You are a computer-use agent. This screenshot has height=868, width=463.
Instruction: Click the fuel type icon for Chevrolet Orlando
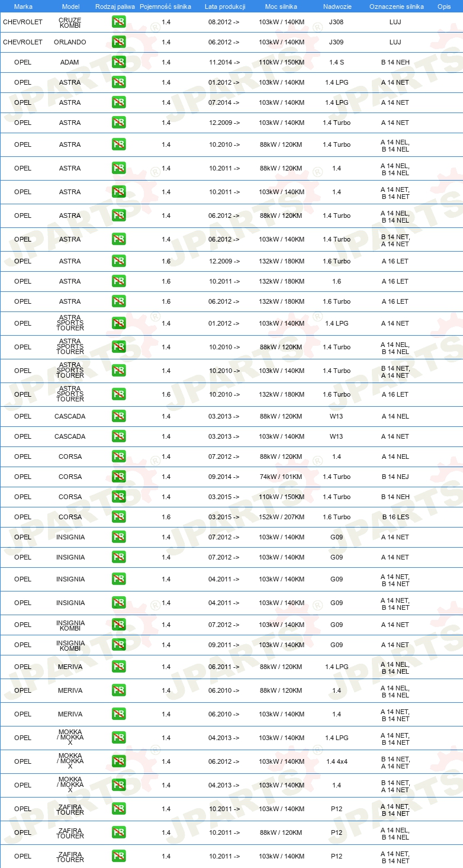point(118,42)
